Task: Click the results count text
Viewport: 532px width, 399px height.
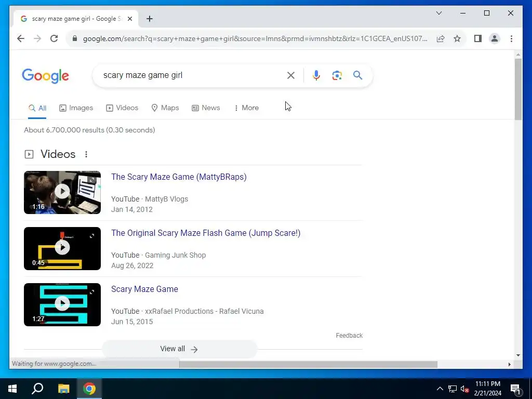Action: pyautogui.click(x=89, y=130)
